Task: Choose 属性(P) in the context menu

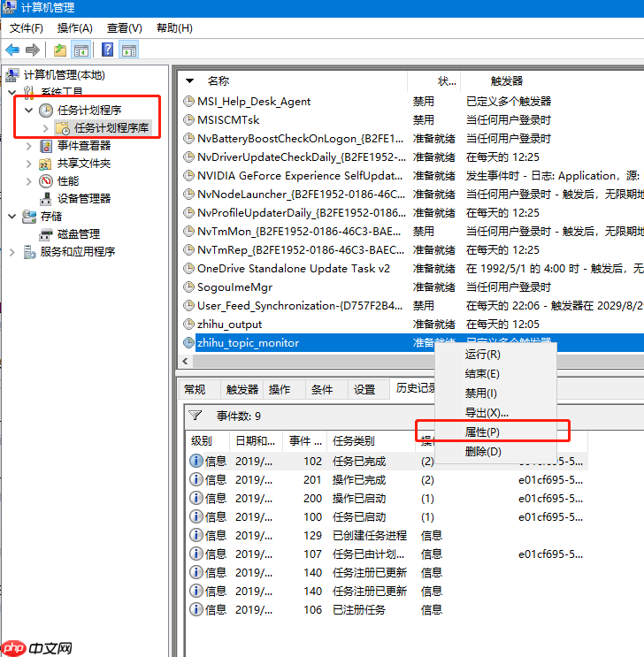Action: tap(495, 432)
